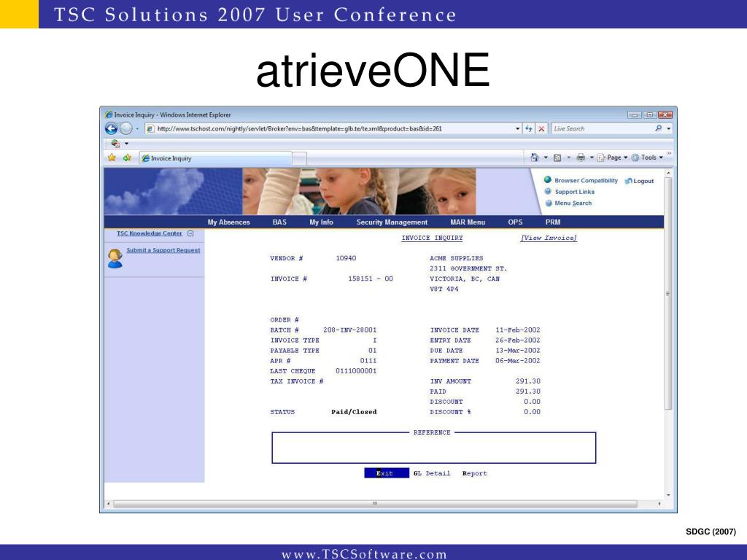Click the toolbar icon under the Back button

pyautogui.click(x=115, y=143)
